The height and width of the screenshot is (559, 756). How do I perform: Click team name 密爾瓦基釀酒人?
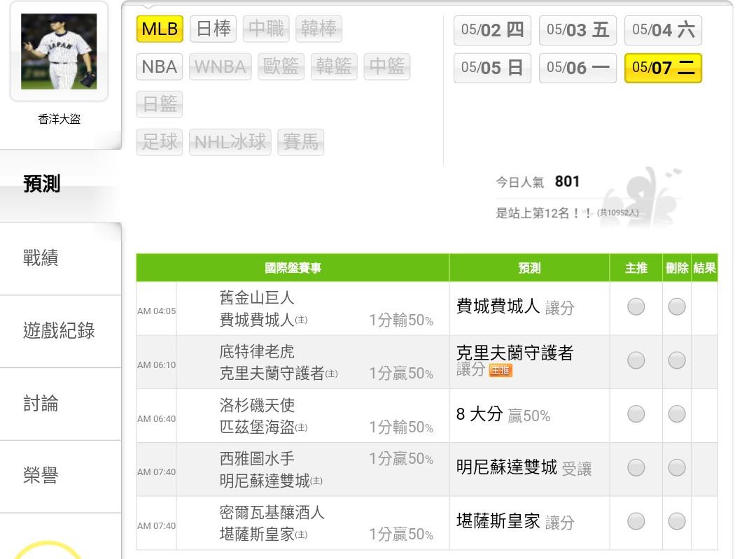272,512
